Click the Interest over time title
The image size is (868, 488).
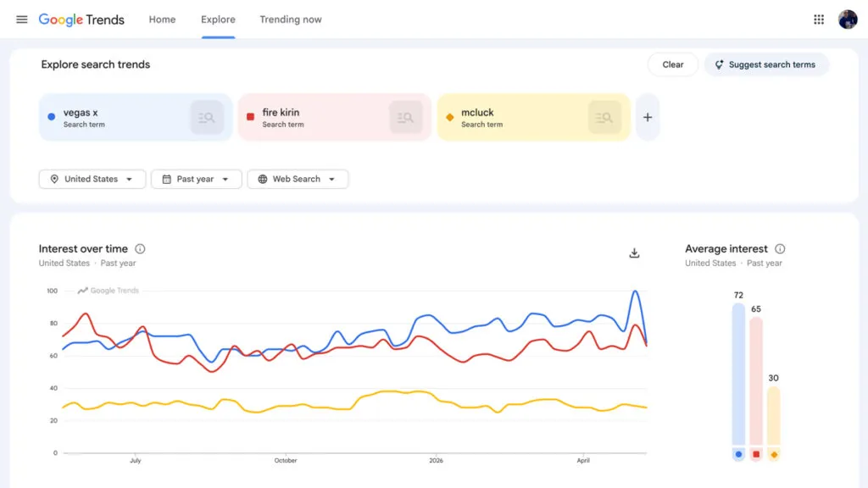point(84,249)
